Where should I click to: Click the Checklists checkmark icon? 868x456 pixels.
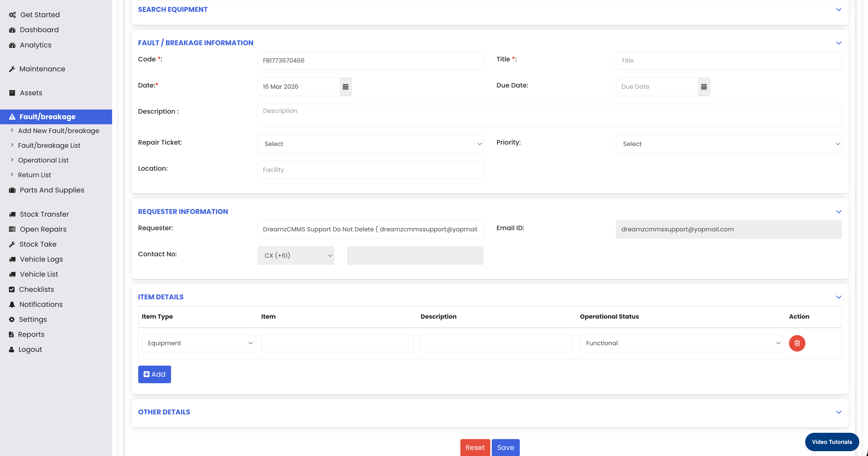pos(12,289)
